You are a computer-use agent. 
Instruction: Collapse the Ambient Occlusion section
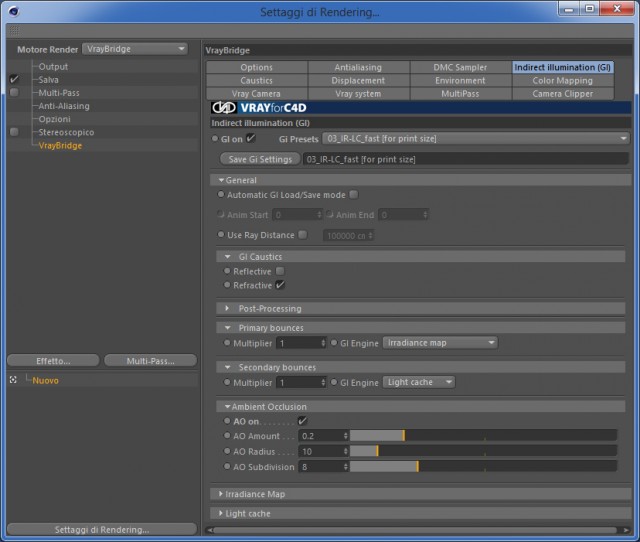coord(227,406)
